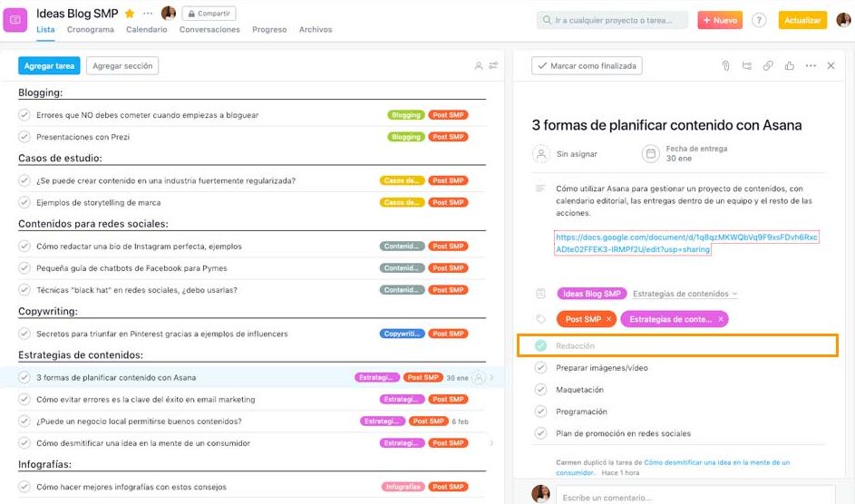Viewport: 855px width, 504px height.
Task: Click the commenter avatar beside comment box
Action: 540,494
